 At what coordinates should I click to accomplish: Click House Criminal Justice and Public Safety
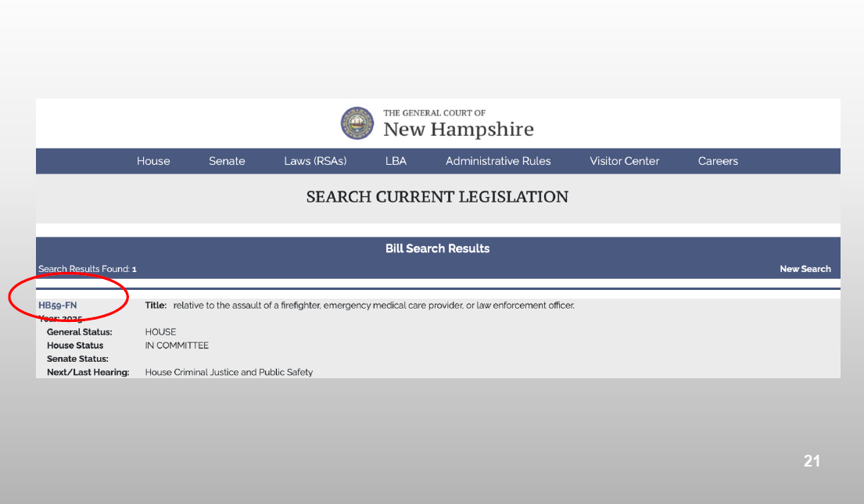click(x=228, y=373)
